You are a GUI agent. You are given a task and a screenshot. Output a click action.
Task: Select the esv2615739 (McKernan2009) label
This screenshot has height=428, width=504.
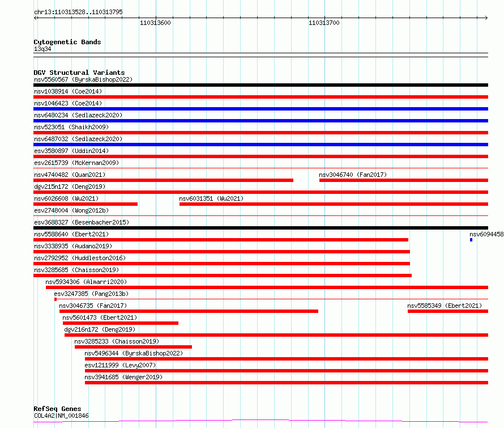tap(76, 163)
